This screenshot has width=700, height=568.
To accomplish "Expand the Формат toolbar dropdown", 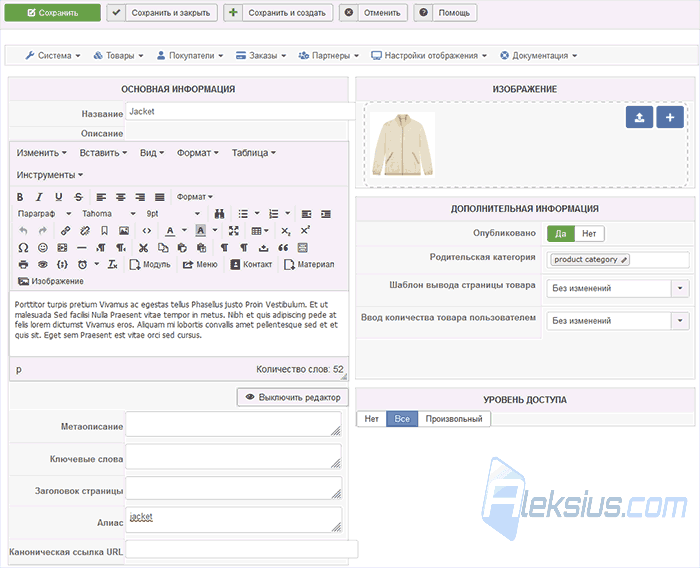I will coord(195,197).
